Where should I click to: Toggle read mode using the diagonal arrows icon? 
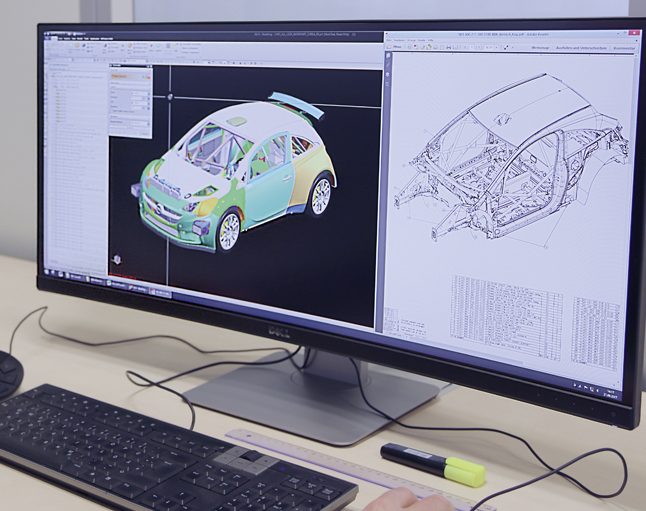(x=506, y=47)
